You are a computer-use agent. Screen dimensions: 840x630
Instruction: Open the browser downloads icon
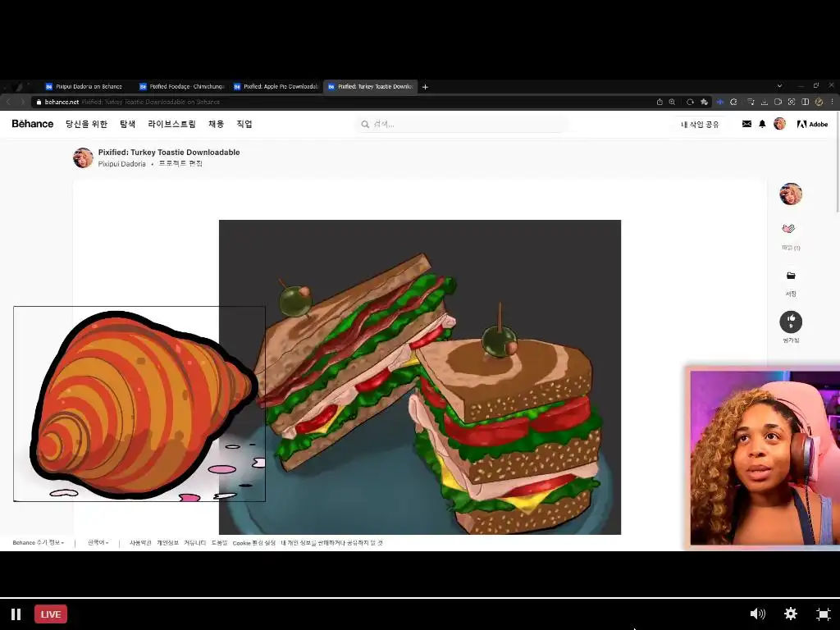[x=765, y=102]
